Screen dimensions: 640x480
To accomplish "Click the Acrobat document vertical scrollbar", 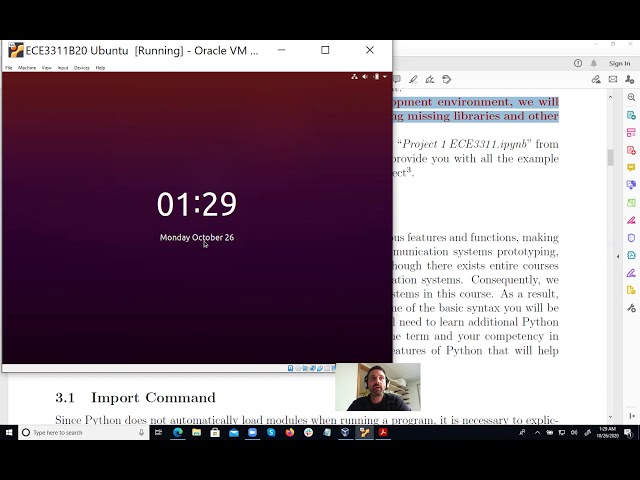I will point(610,157).
